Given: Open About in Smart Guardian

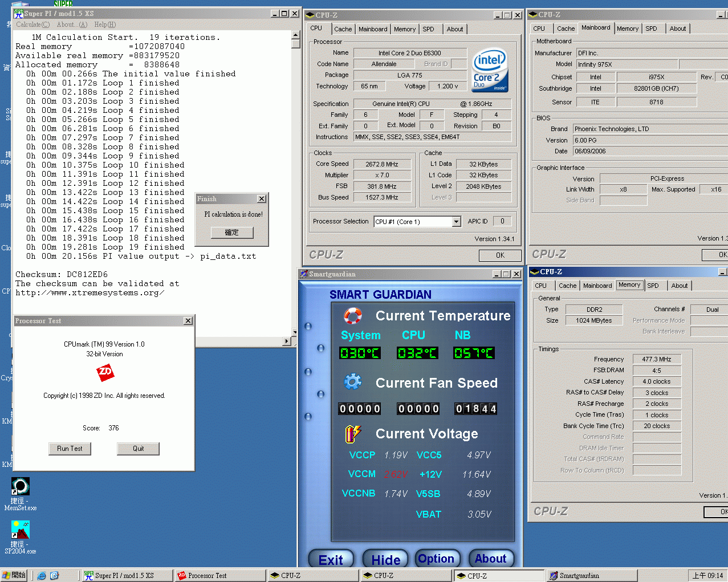Looking at the screenshot, I should (x=491, y=559).
